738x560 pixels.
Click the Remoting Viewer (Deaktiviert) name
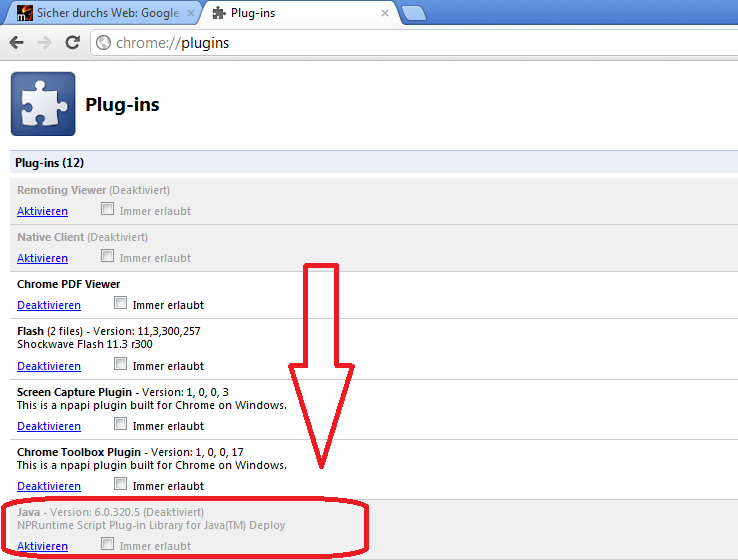tap(94, 190)
